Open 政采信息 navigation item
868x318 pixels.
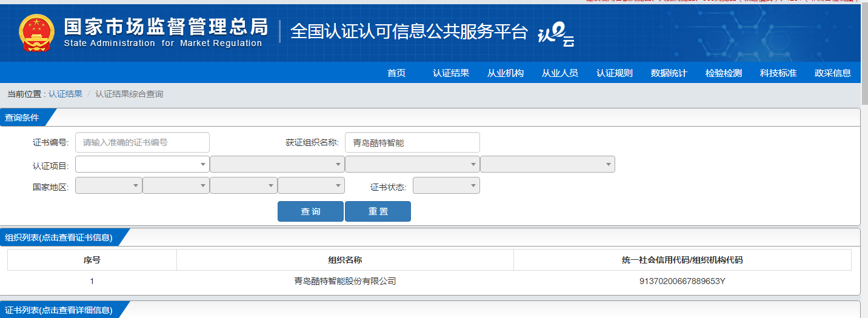(833, 73)
